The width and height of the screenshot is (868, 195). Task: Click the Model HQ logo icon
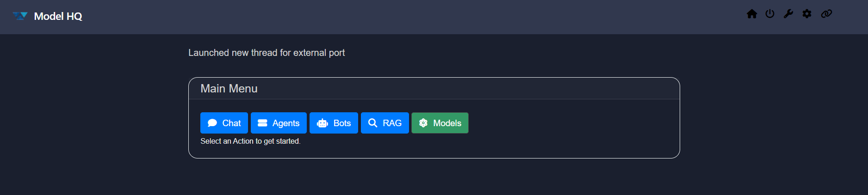coord(20,16)
